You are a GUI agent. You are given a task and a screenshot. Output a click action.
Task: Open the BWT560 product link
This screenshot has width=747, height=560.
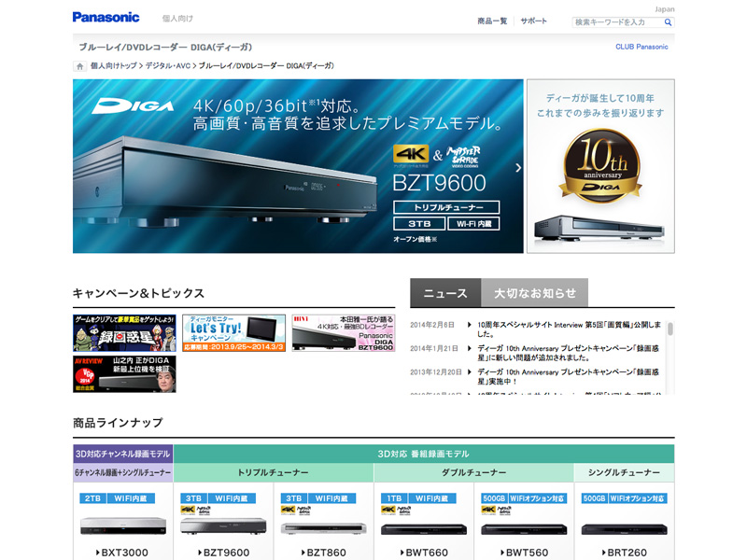524,553
